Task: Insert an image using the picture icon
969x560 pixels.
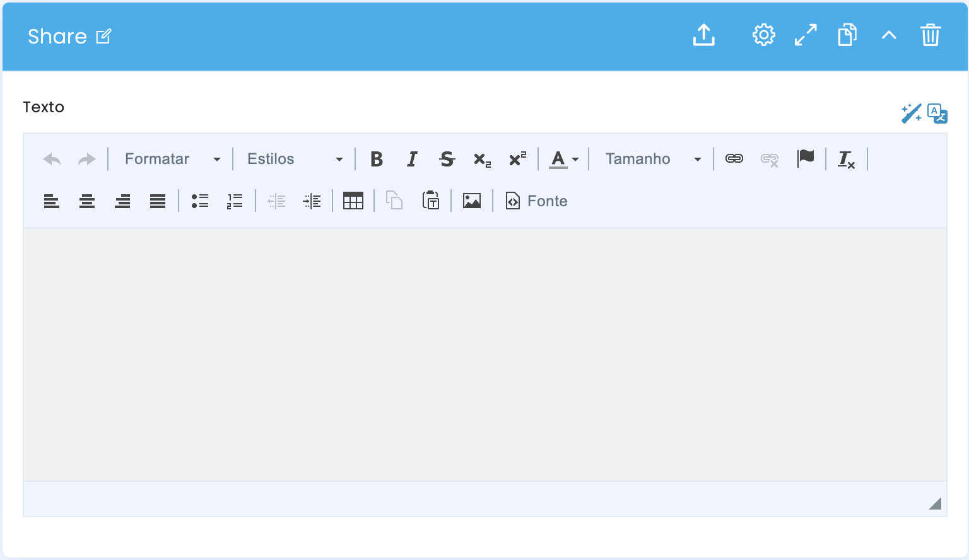Action: tap(472, 201)
